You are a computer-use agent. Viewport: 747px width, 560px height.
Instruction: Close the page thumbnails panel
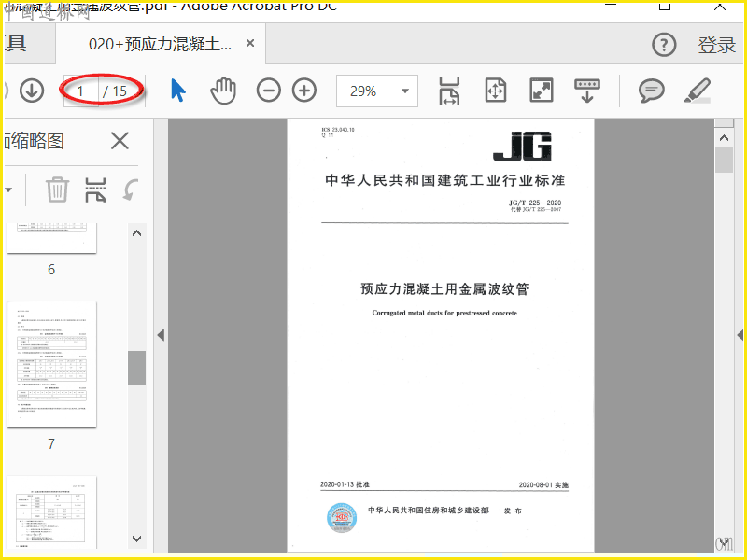tap(120, 141)
